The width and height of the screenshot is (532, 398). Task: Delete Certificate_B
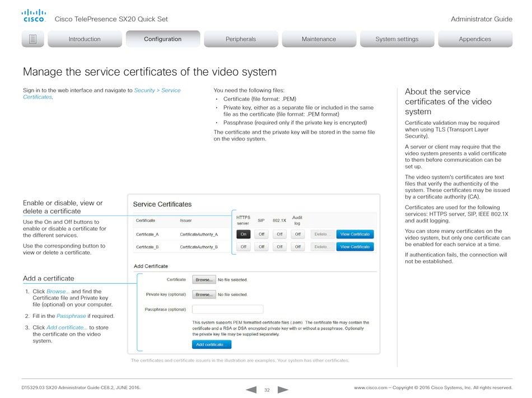(x=320, y=247)
